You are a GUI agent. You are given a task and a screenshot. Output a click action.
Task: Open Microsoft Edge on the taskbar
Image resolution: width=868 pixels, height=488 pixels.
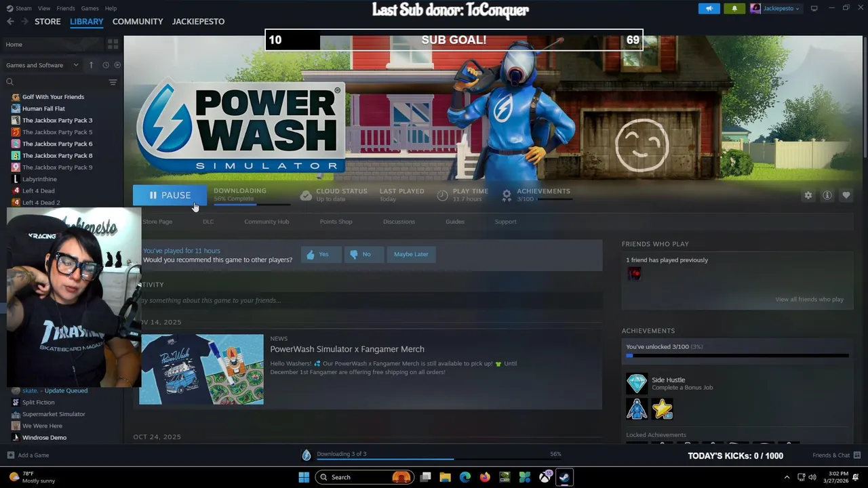click(465, 477)
